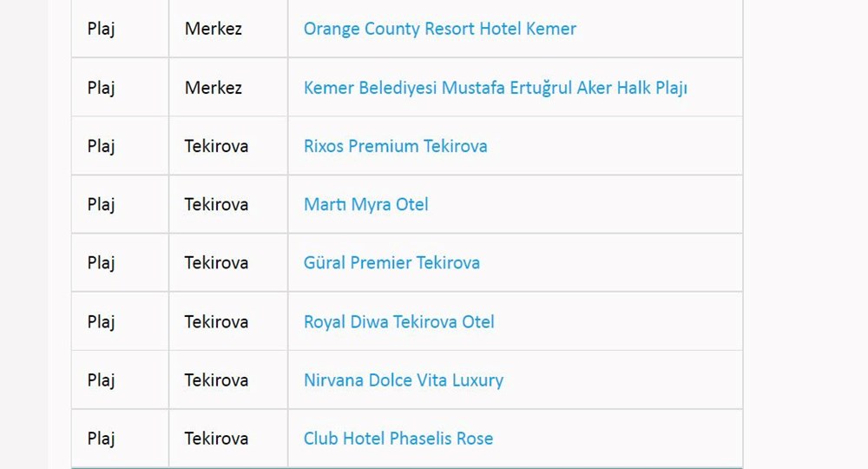Click Merkez cell in Orange County Resort row
Image resolution: width=868 pixels, height=469 pixels.
point(213,29)
